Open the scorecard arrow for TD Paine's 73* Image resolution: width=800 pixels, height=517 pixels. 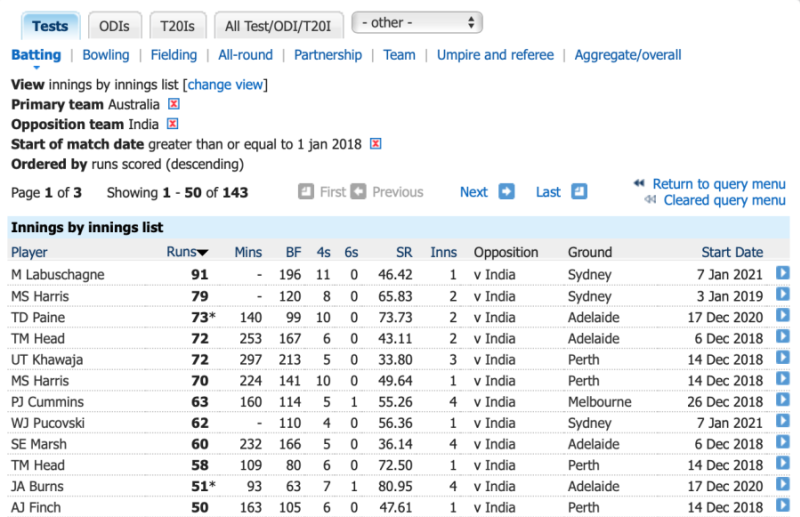[x=783, y=316]
